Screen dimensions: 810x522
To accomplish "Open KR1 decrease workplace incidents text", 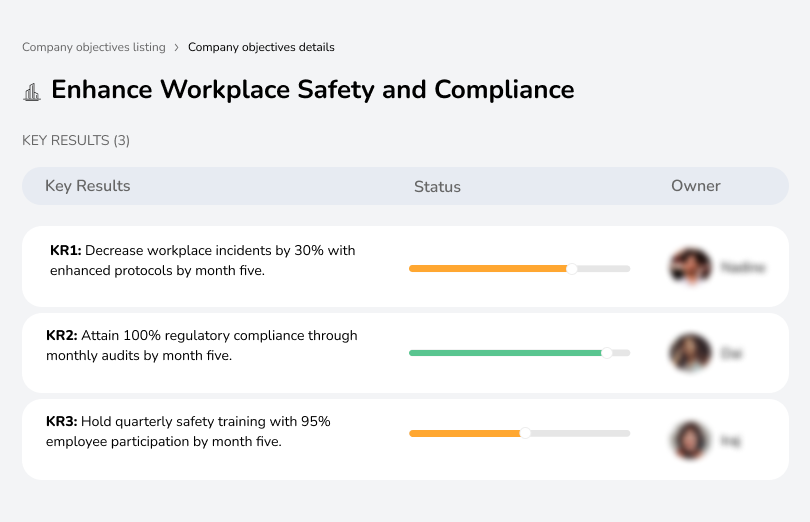I will [x=202, y=260].
